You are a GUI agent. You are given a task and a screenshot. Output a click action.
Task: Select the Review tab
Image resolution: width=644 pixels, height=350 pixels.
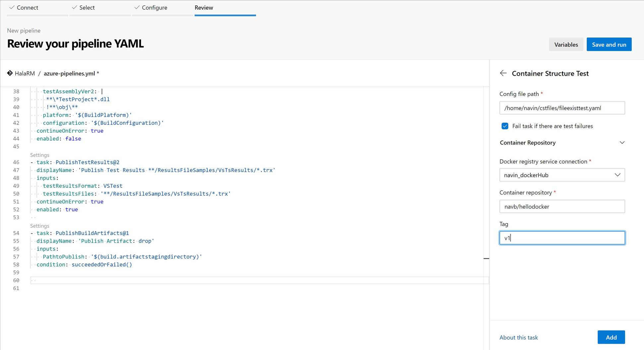pos(204,7)
